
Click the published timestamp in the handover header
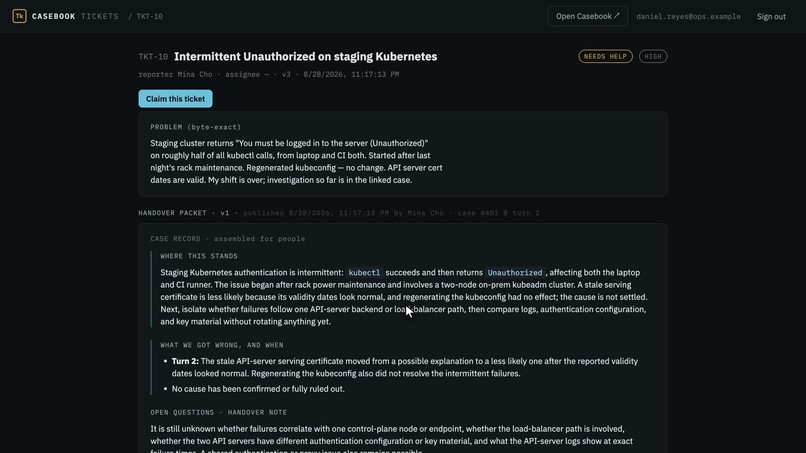point(316,213)
